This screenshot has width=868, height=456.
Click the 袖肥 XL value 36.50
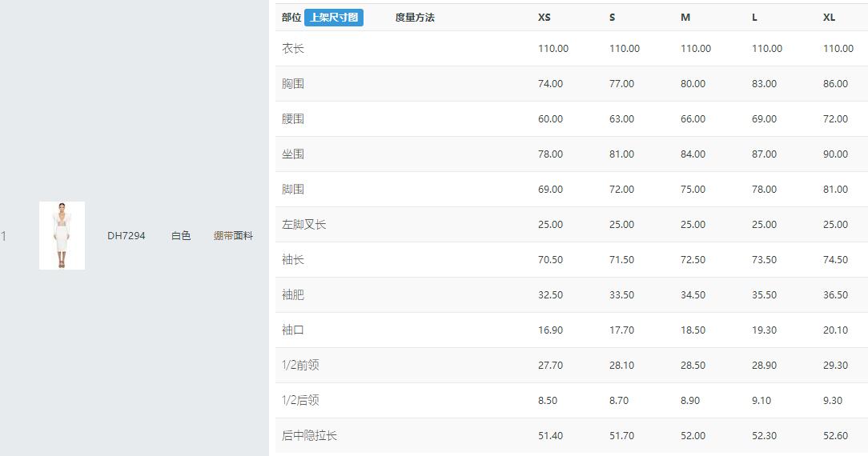click(835, 294)
